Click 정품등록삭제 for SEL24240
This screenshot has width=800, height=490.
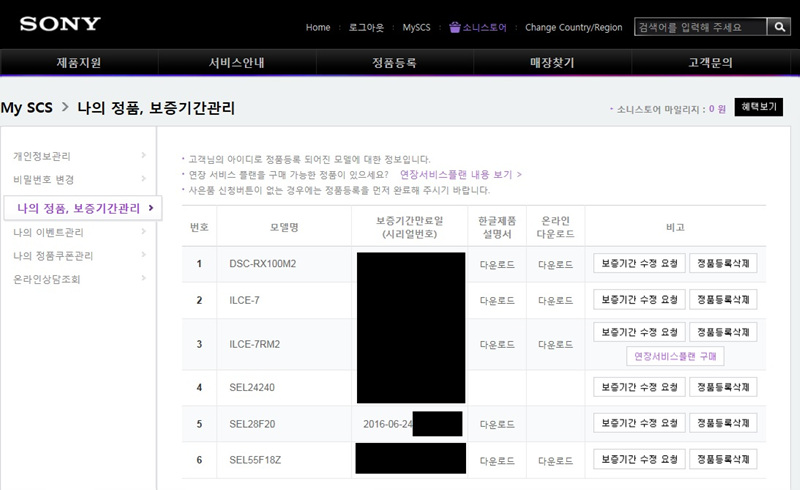tap(724, 387)
